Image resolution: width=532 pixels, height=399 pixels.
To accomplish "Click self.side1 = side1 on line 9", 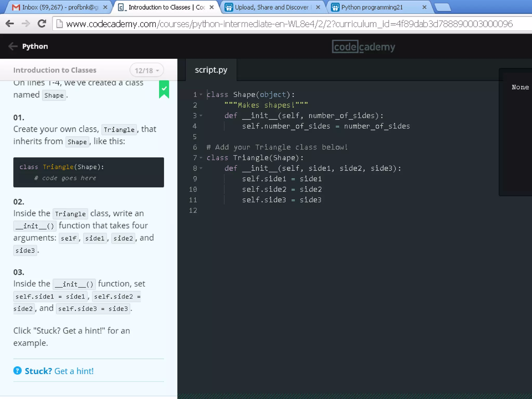I will (282, 179).
